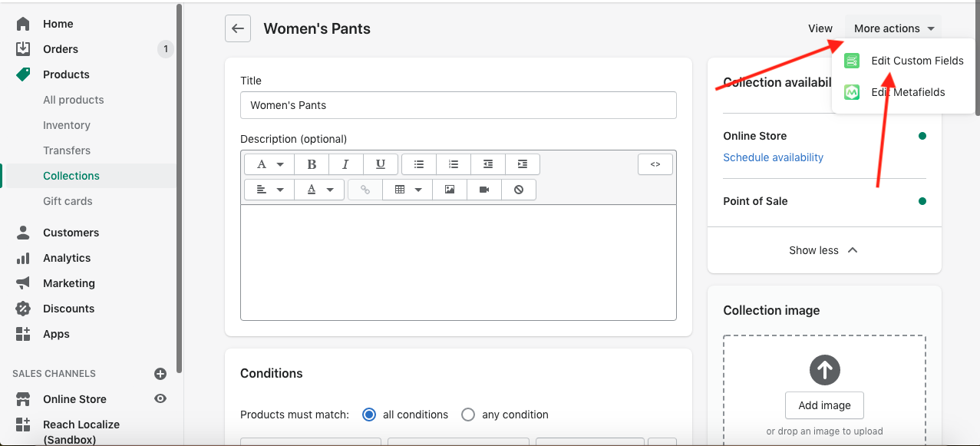The width and height of the screenshot is (980, 446).
Task: Click the Home house icon in sidebar
Action: [23, 24]
